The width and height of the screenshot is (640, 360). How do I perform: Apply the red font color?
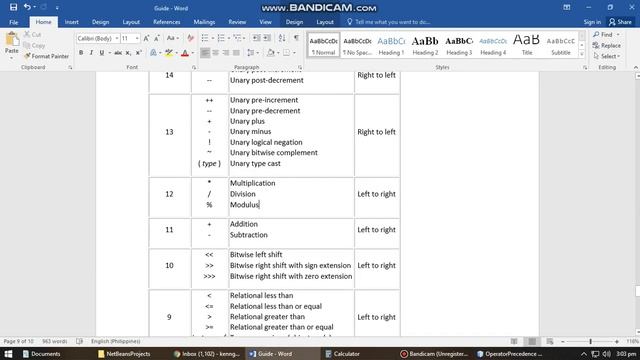pos(185,53)
